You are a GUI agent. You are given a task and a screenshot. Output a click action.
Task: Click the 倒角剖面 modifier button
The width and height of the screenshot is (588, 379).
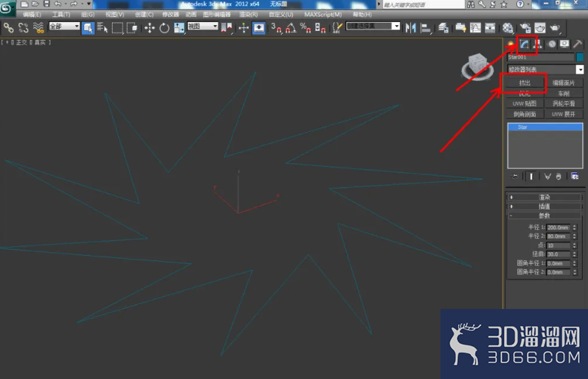pos(525,114)
